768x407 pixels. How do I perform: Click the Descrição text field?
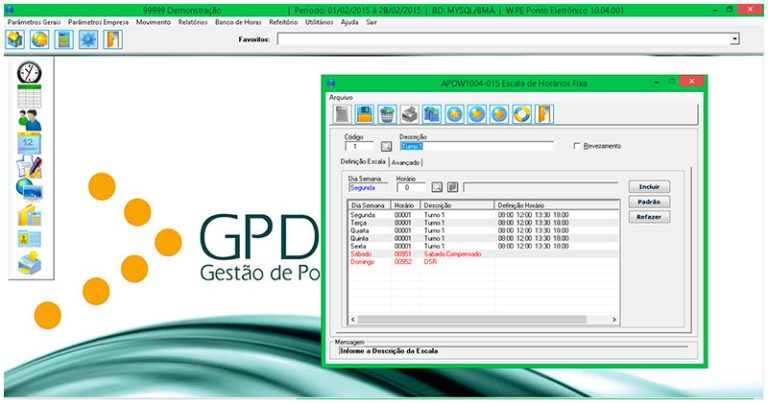[476, 146]
